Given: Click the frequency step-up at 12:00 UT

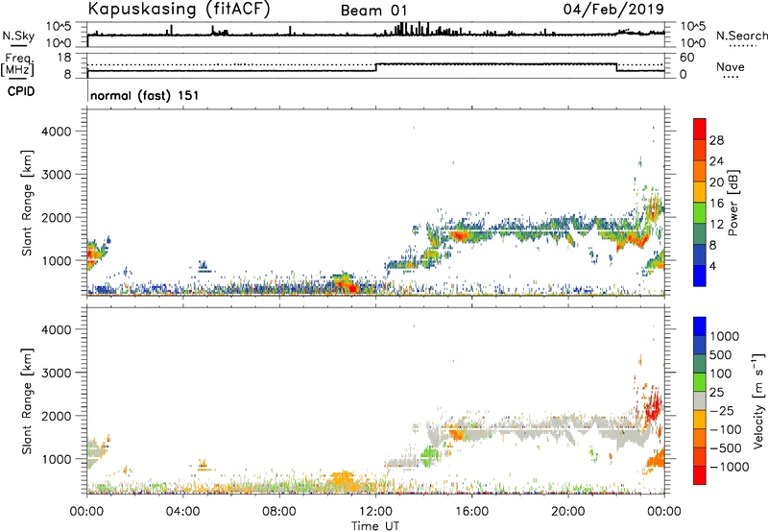Looking at the screenshot, I should pyautogui.click(x=375, y=67).
